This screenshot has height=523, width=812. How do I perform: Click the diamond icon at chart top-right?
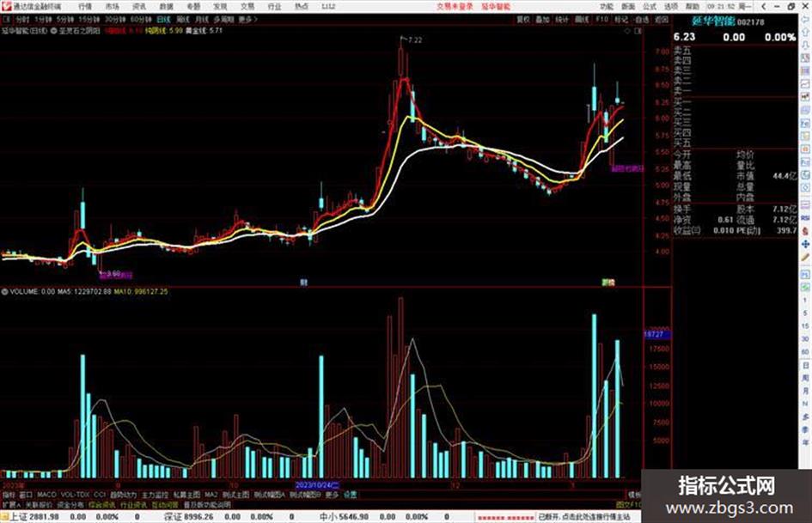627,31
